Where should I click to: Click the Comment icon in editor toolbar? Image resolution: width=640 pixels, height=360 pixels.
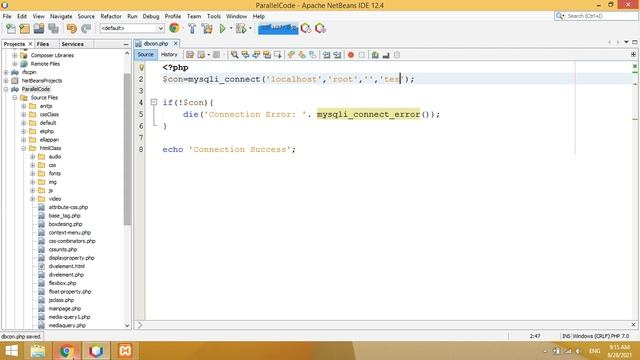375,55
